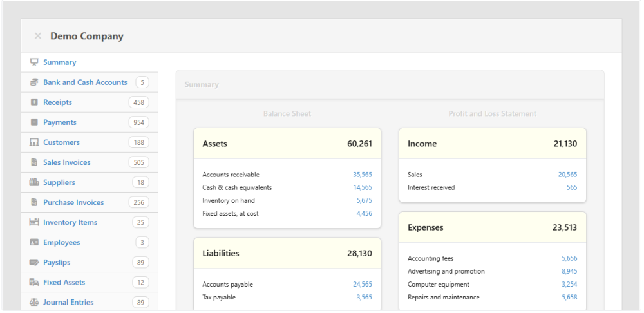644x313 pixels.
Task: Click the Demo Company title
Action: (x=87, y=36)
